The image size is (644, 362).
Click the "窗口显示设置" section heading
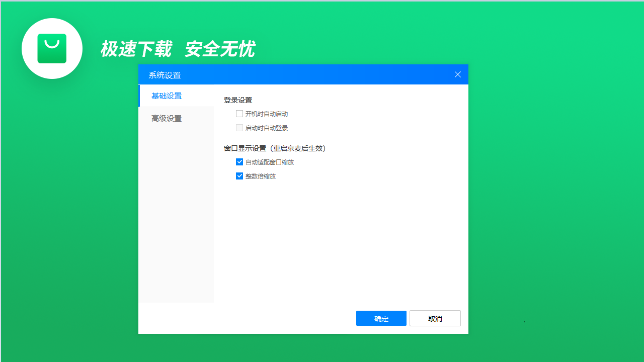275,148
